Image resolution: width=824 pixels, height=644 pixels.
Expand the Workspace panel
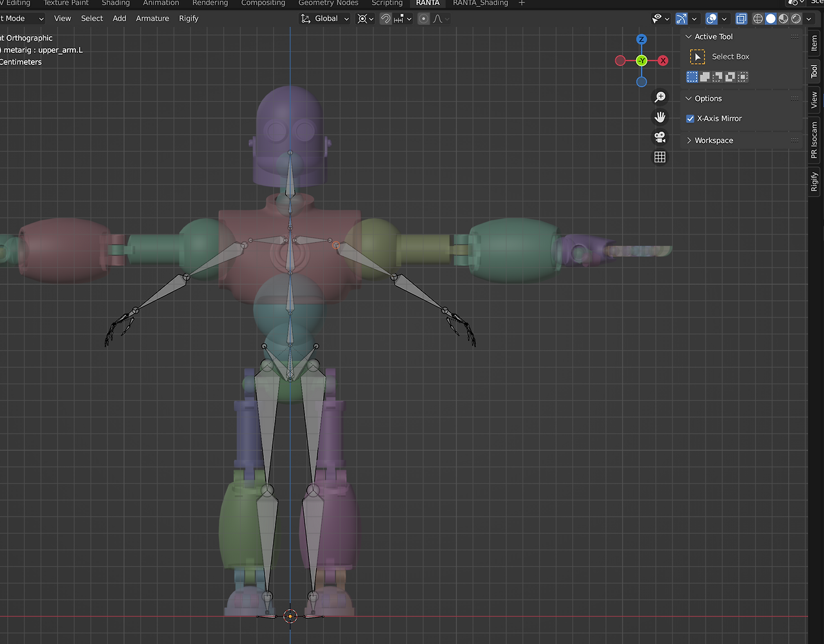coord(713,140)
